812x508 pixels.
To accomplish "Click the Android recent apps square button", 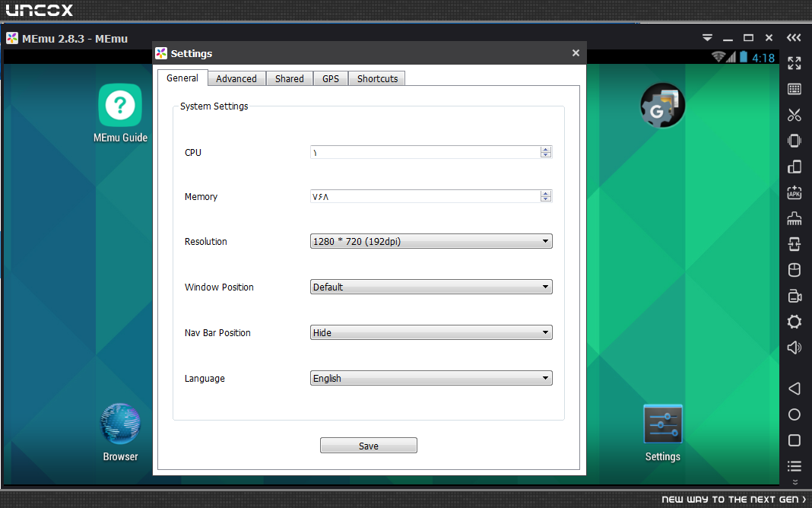I will 794,440.
